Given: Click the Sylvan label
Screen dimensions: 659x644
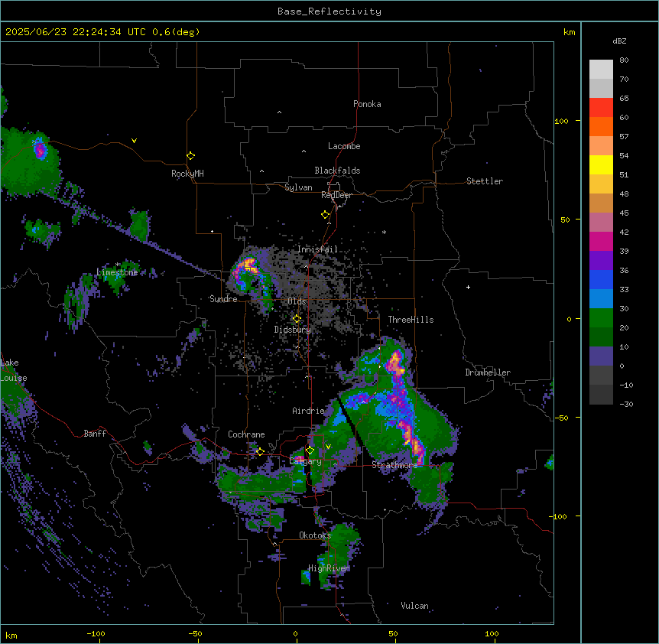Looking at the screenshot, I should click(x=298, y=187).
